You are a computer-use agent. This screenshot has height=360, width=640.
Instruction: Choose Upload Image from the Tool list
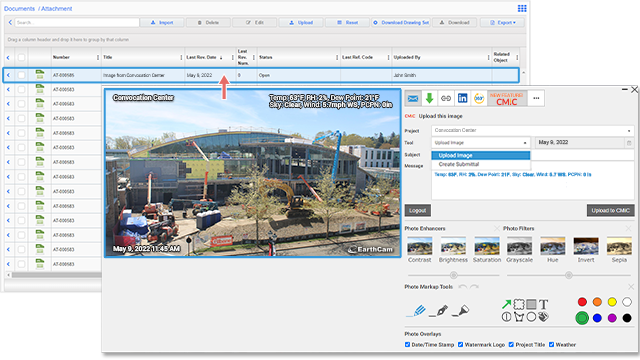click(481, 156)
